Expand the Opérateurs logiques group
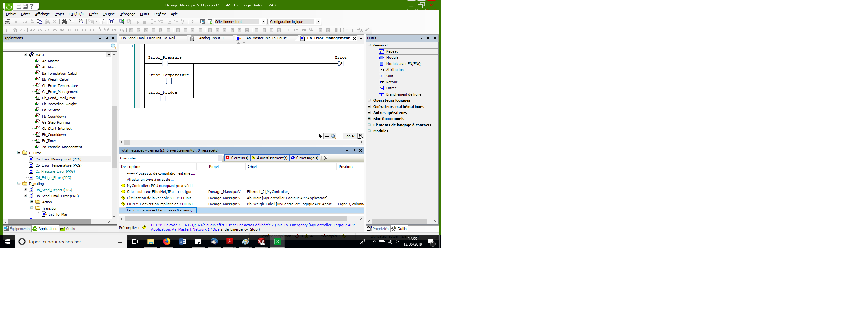This screenshot has height=319, width=868. (x=369, y=100)
